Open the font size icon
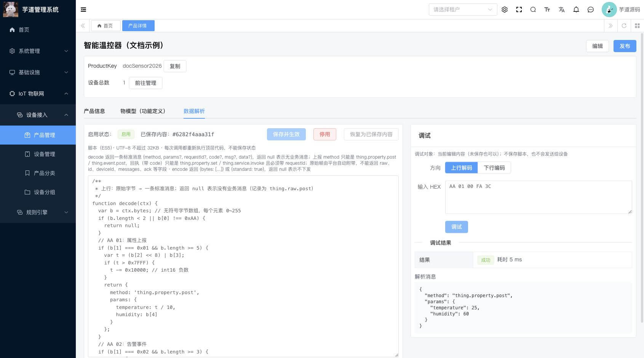 (547, 10)
